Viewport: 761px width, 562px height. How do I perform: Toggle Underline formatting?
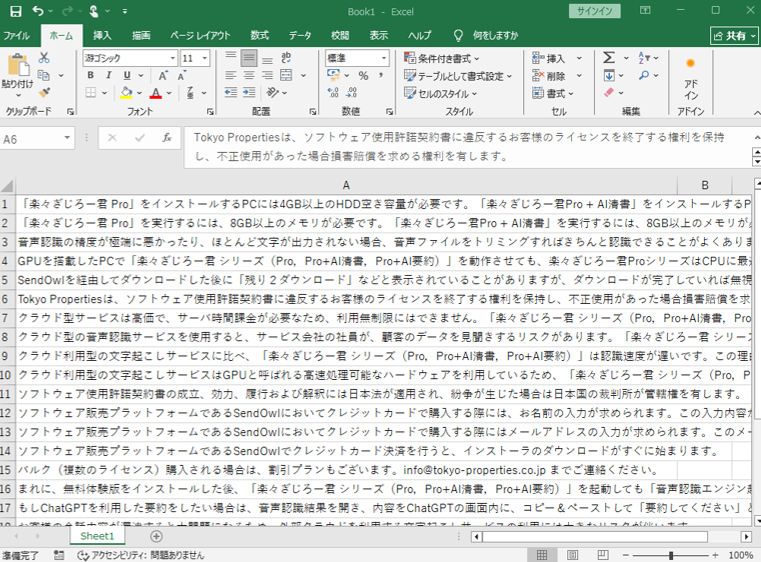[x=127, y=75]
